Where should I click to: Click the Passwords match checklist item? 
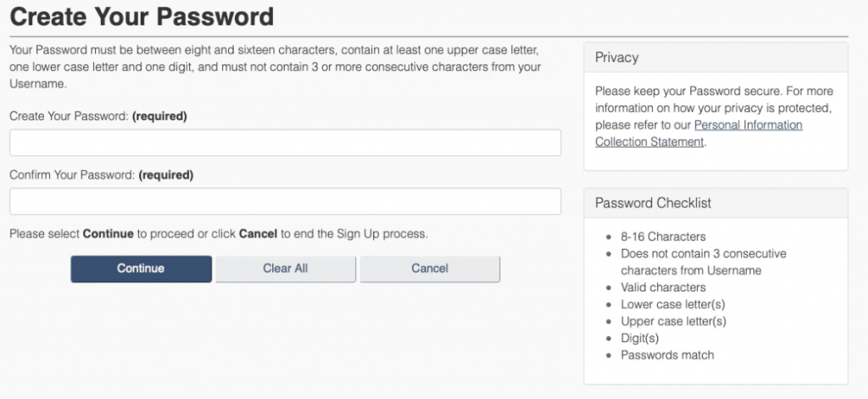tap(667, 355)
